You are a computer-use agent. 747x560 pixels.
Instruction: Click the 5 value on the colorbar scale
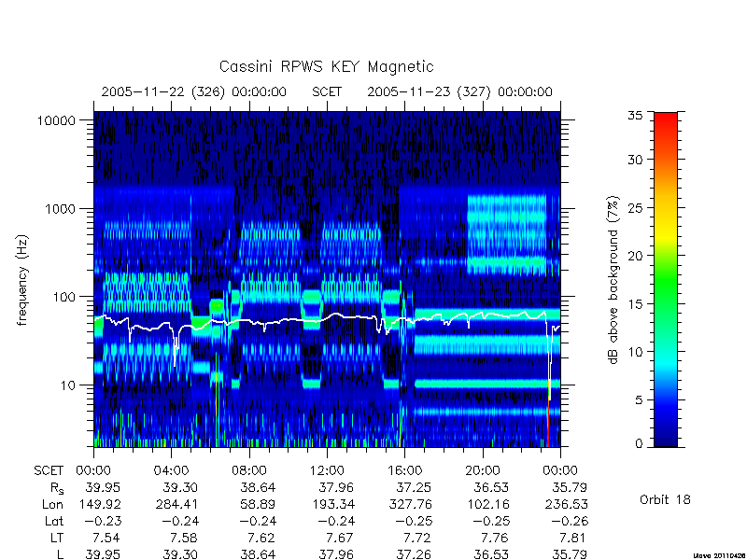639,400
